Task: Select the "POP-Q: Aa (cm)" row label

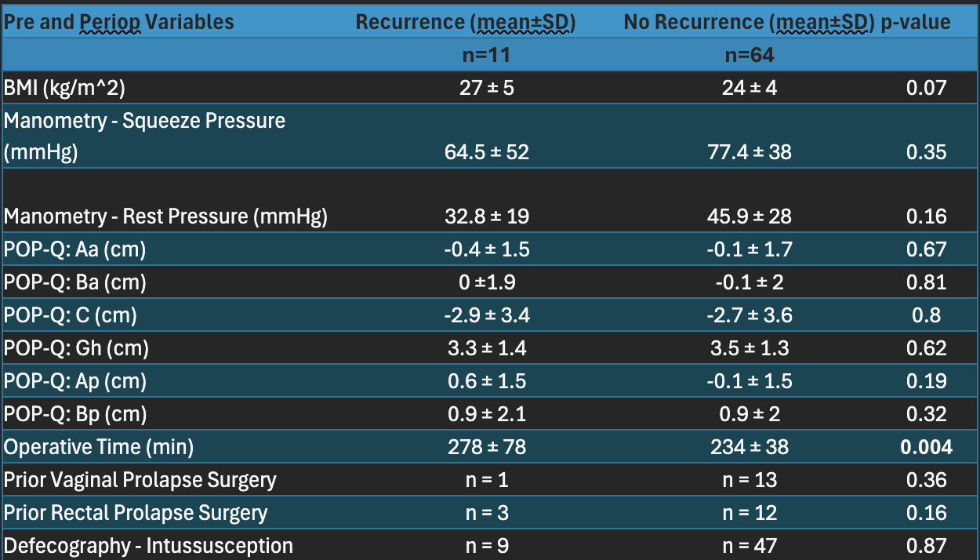Action: point(75,249)
